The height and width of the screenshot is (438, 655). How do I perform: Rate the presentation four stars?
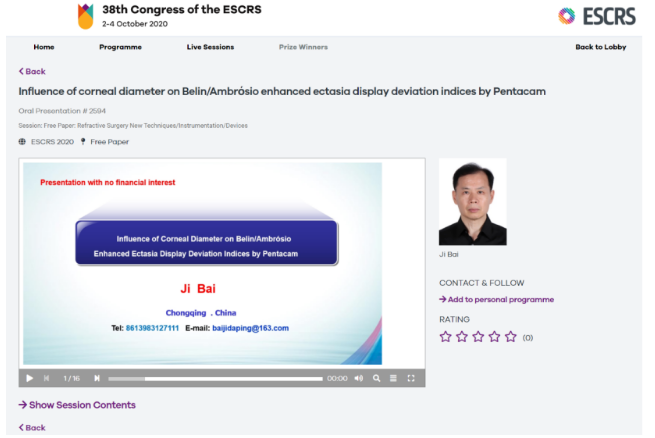[494, 337]
